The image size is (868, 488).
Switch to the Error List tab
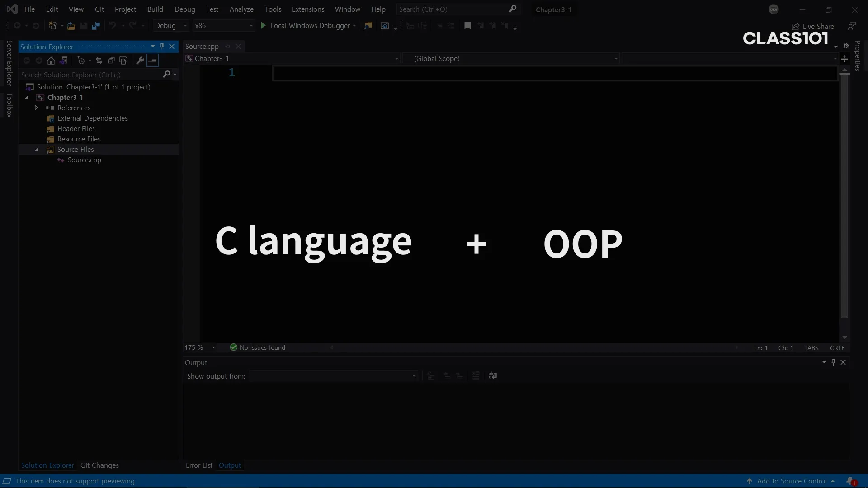pyautogui.click(x=199, y=465)
